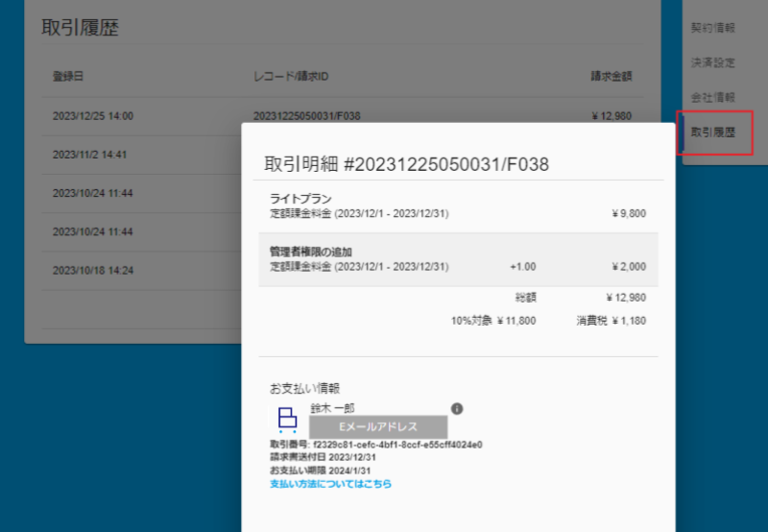Click the 総額 ¥12,980 total amount
The image size is (768, 532).
(x=626, y=298)
